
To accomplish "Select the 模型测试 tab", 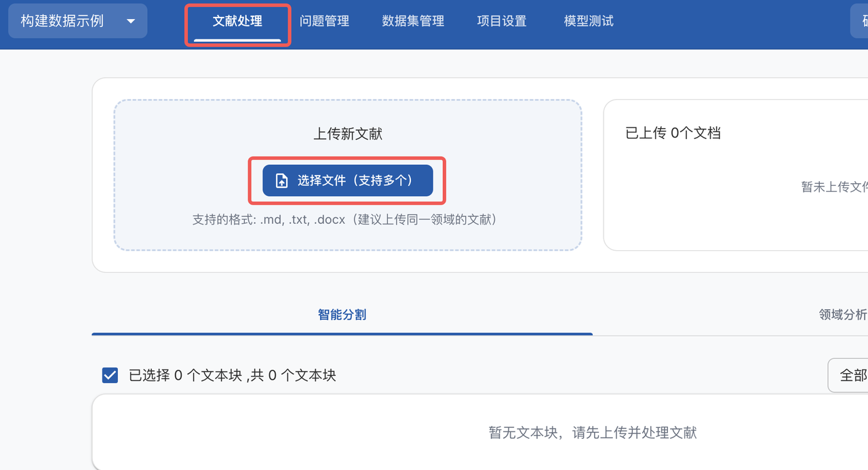I will (589, 21).
